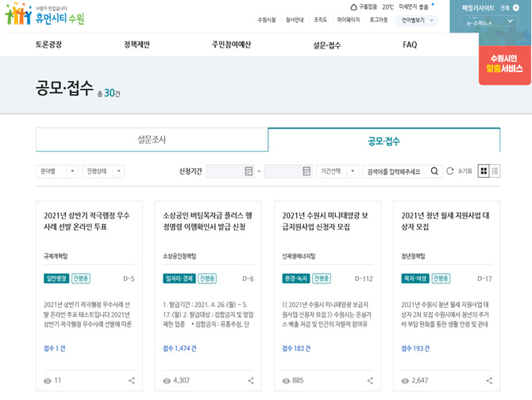532x400 pixels.
Task: Open card titled 소상공인 버팀목자금 플러스
Action: pyautogui.click(x=208, y=221)
